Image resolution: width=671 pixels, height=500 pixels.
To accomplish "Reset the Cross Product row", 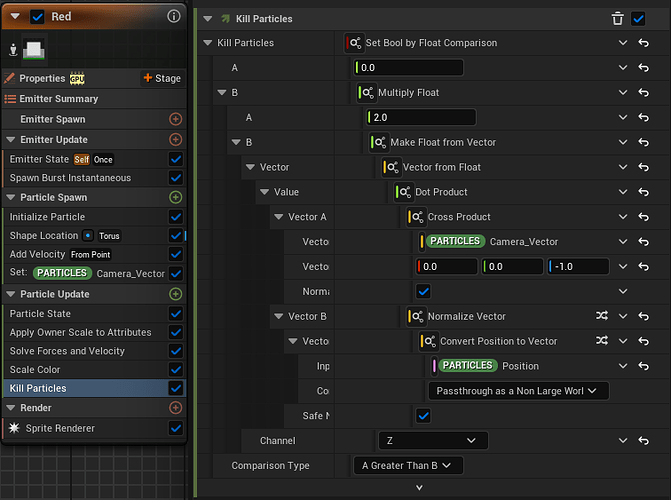I will pyautogui.click(x=644, y=217).
